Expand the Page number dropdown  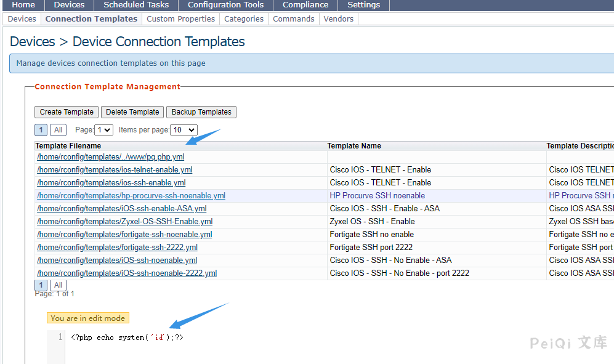(103, 130)
